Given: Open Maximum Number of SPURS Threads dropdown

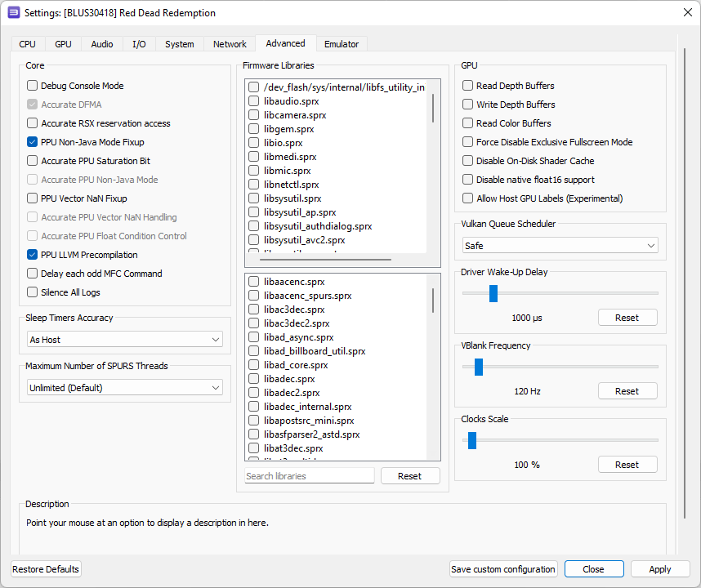Looking at the screenshot, I should point(124,386).
